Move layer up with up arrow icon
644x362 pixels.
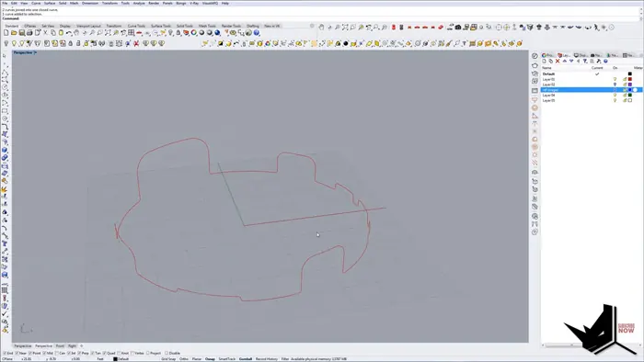click(565, 61)
